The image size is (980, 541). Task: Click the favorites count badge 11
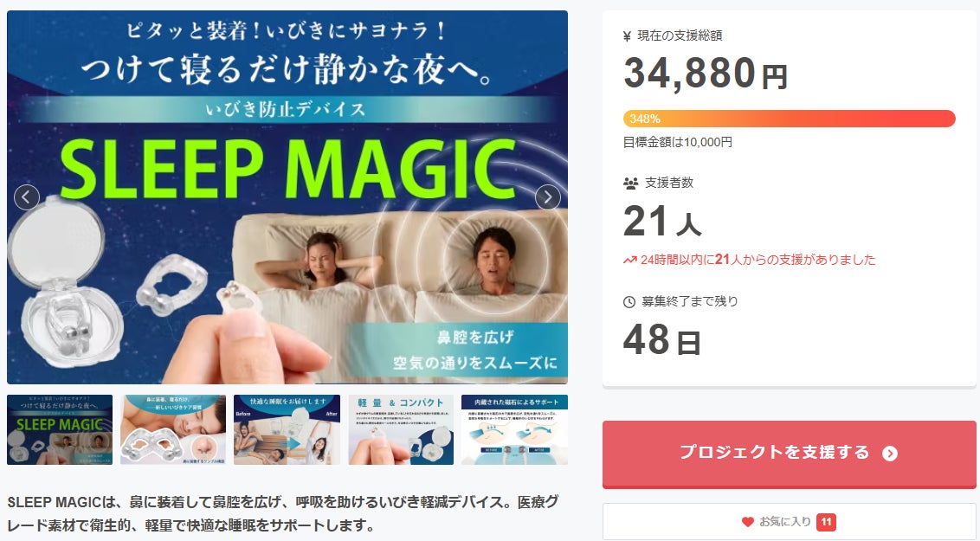click(826, 522)
